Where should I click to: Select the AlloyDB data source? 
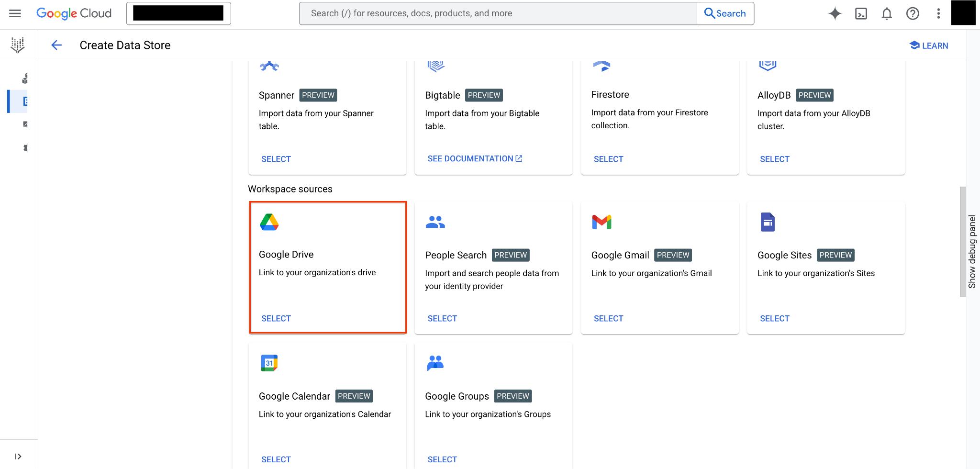pyautogui.click(x=774, y=159)
